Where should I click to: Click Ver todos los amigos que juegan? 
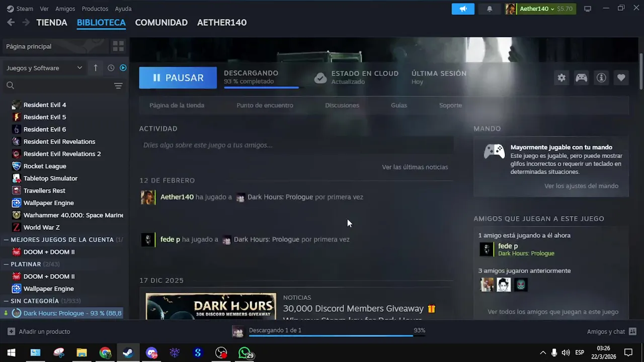coord(553,312)
